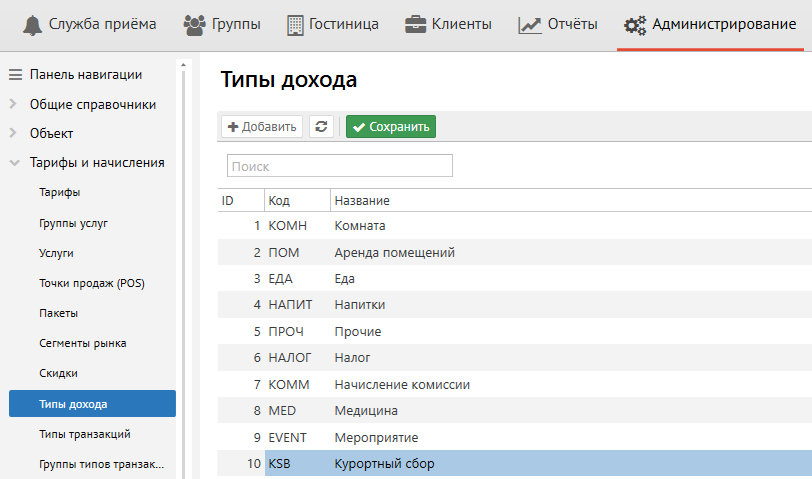Open the Отчёты chart tab
The height and width of the screenshot is (479, 812).
(558, 24)
